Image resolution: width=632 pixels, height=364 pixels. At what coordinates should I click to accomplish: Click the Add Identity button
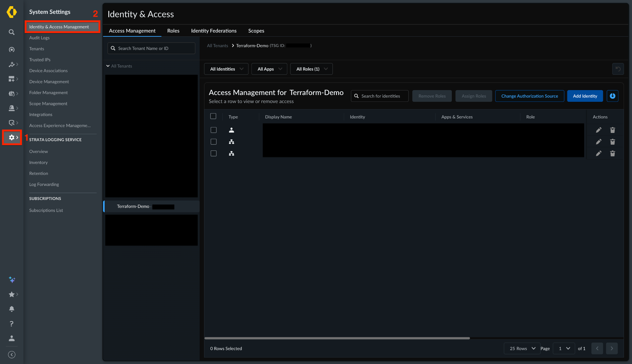[585, 96]
